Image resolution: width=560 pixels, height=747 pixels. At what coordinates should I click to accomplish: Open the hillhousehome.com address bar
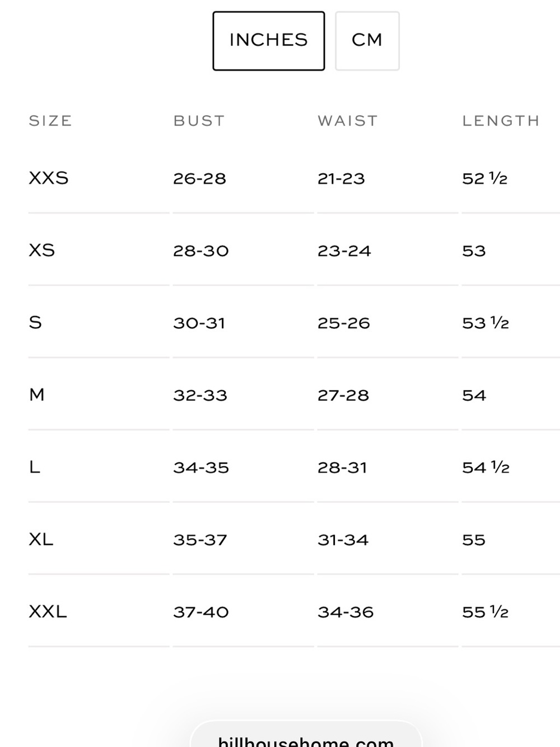[306, 734]
